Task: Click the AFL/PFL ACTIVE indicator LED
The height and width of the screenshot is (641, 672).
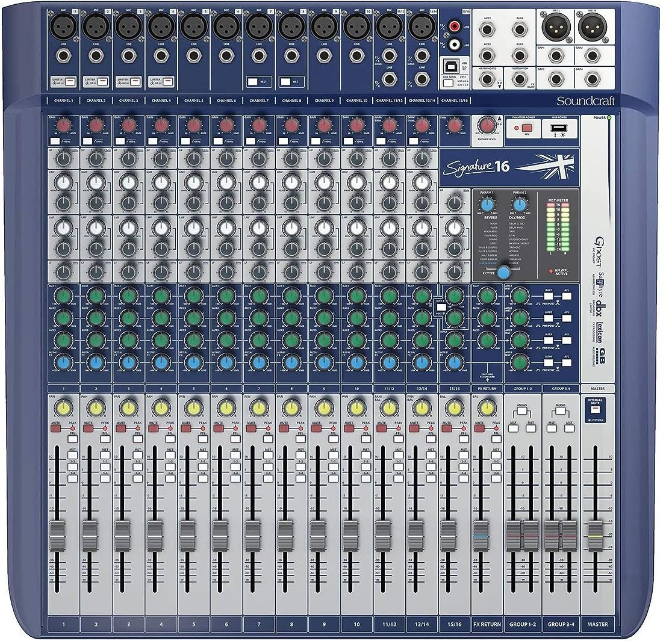Action: (551, 271)
